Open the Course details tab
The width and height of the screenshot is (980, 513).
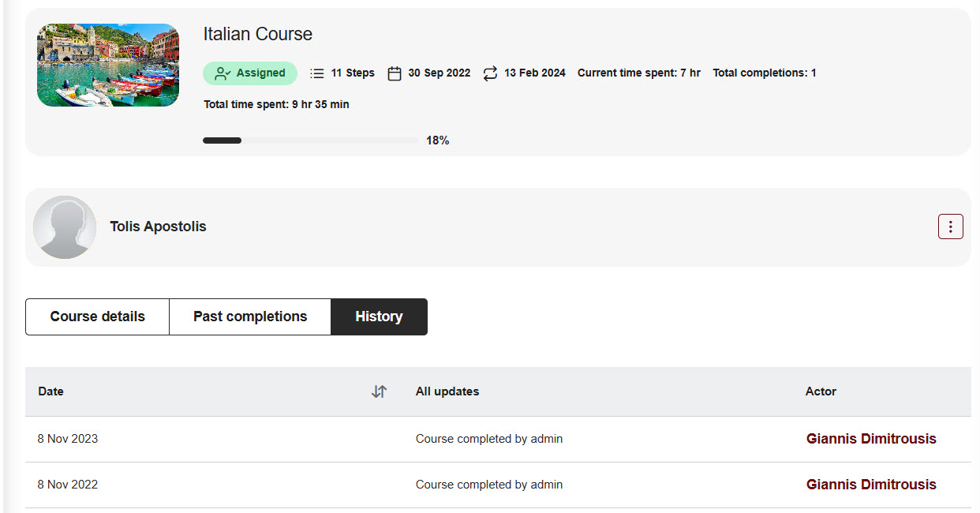[x=98, y=316]
